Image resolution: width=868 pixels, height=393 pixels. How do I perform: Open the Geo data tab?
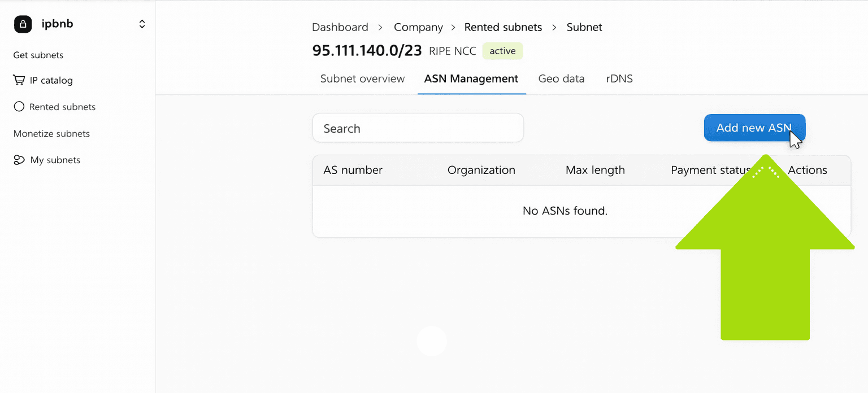tap(561, 78)
